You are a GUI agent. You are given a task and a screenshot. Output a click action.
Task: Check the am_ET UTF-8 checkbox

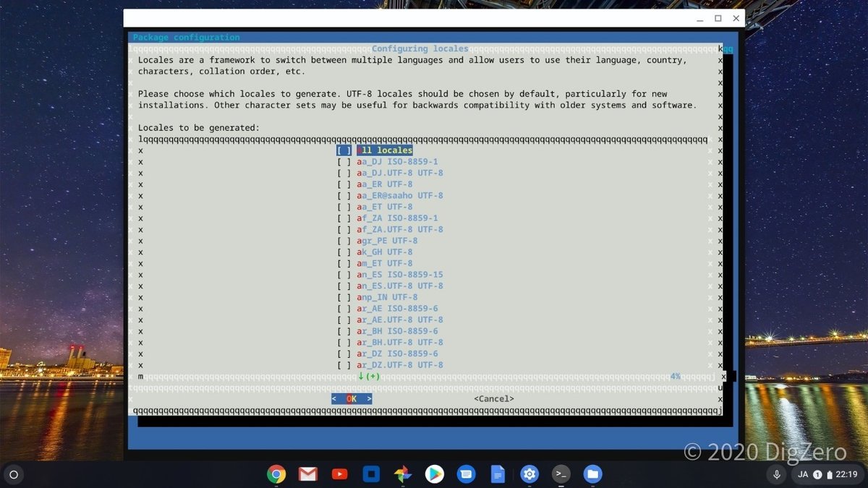(344, 263)
